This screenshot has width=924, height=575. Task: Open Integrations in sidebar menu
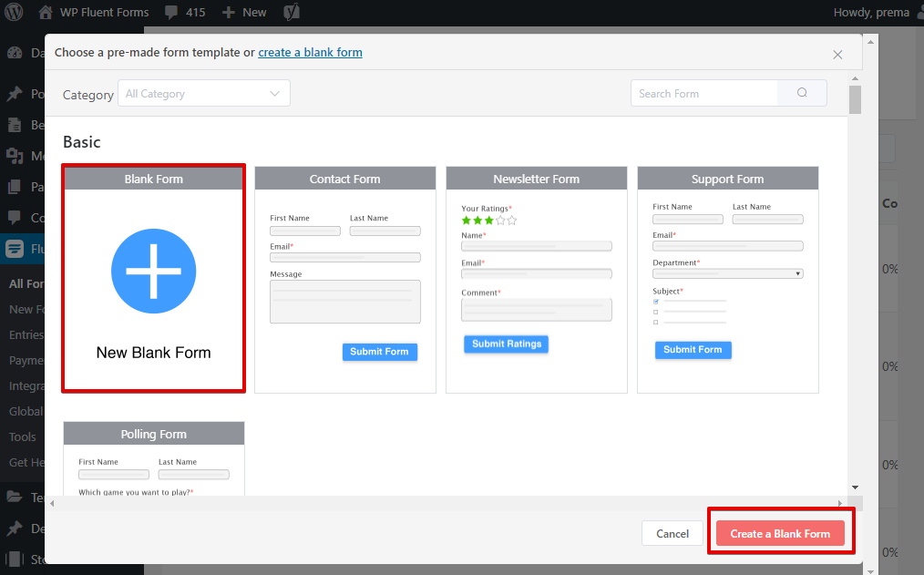[26, 385]
